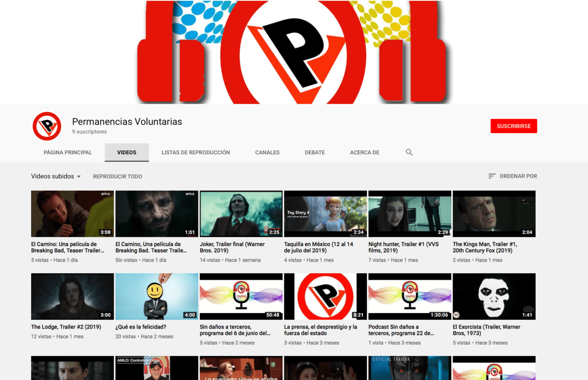Open the Acerca de tab
Viewport: 588px width, 380px height.
pyautogui.click(x=364, y=153)
